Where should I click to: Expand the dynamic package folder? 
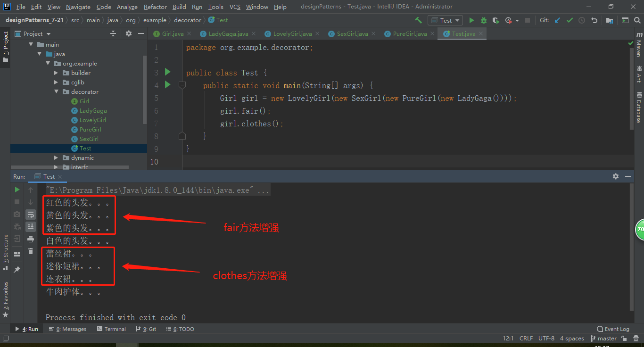(x=56, y=158)
